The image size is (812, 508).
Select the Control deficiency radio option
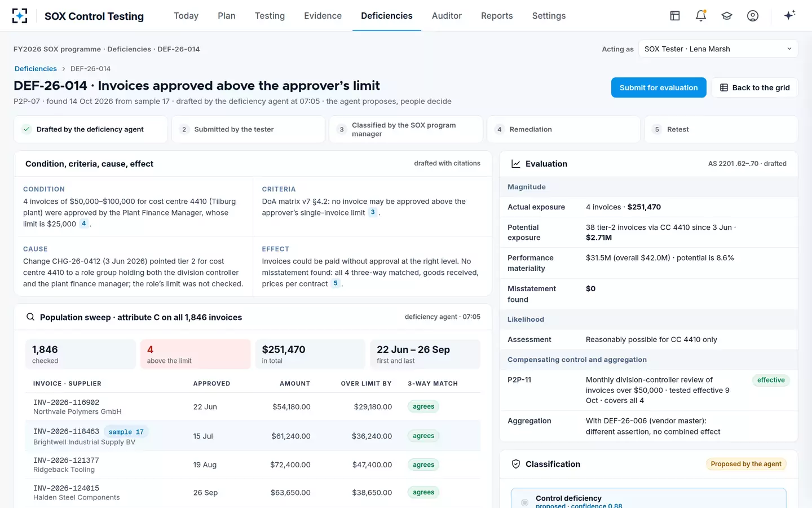point(525,502)
